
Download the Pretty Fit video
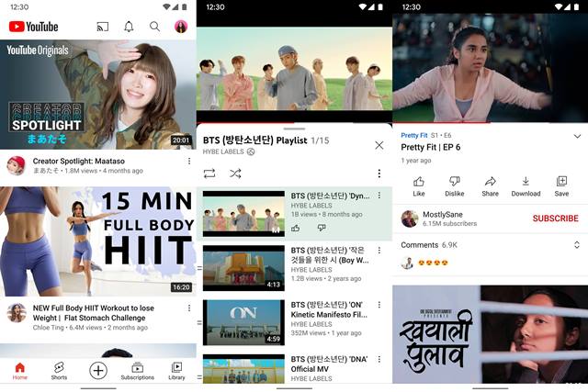[526, 186]
